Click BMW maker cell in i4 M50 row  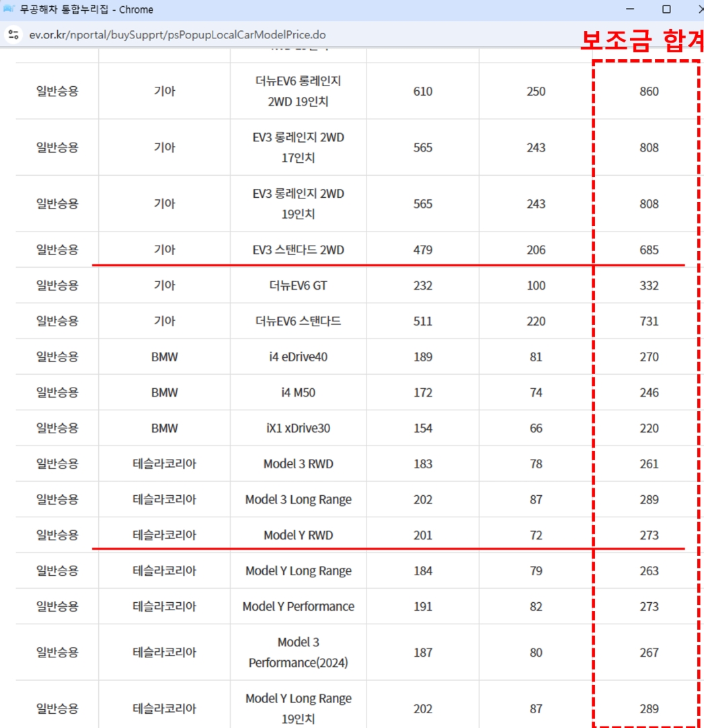pos(164,393)
